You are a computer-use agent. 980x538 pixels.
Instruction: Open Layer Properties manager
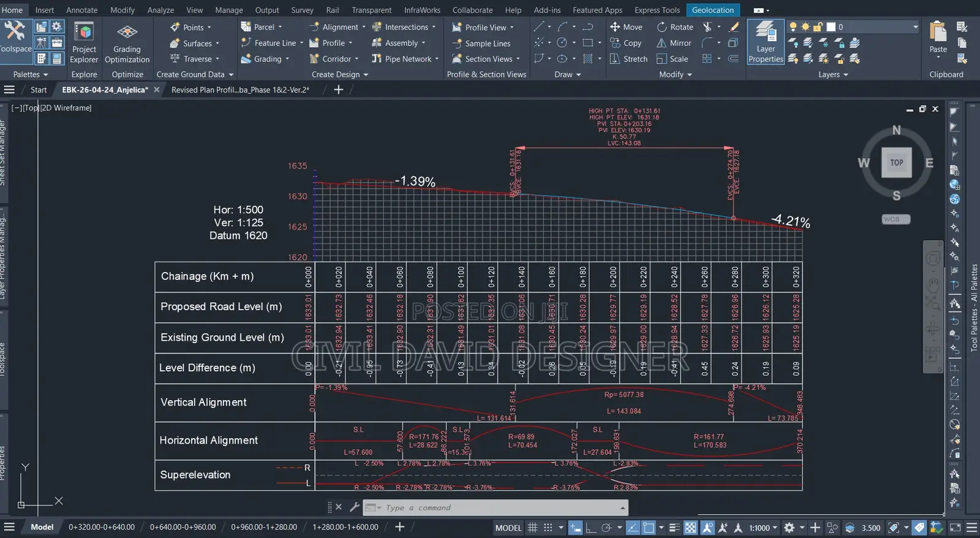pyautogui.click(x=766, y=42)
